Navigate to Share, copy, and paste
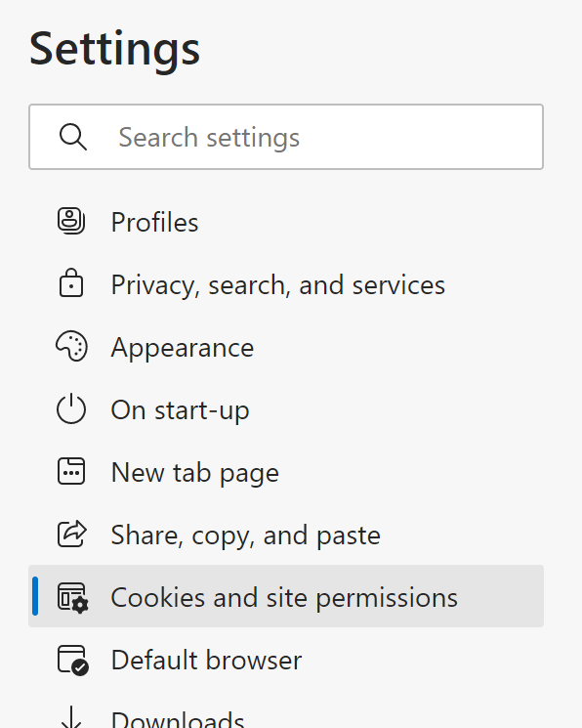Image resolution: width=582 pixels, height=728 pixels. pyautogui.click(x=286, y=535)
